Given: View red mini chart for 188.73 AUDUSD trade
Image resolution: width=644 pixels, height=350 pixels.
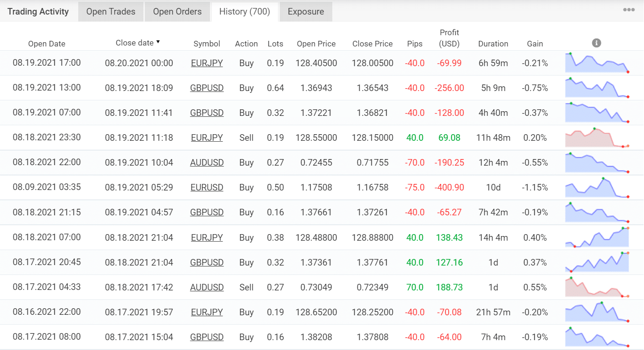Looking at the screenshot, I should [x=597, y=287].
